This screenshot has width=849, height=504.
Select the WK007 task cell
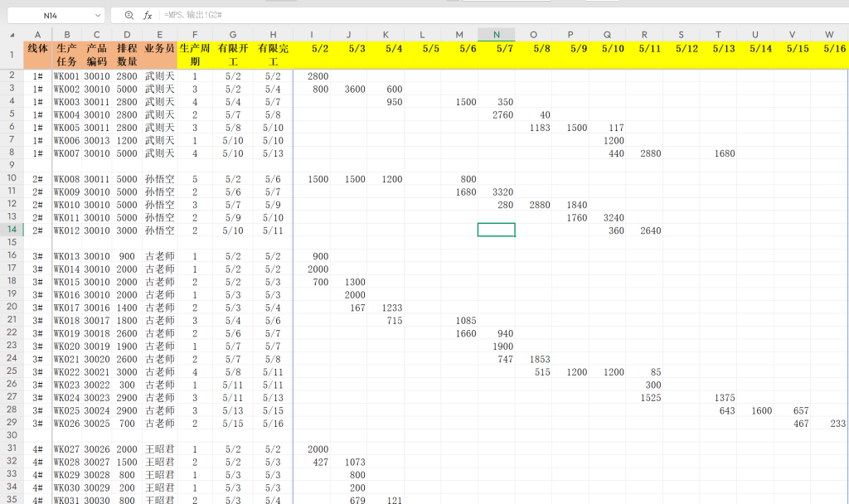[x=66, y=153]
